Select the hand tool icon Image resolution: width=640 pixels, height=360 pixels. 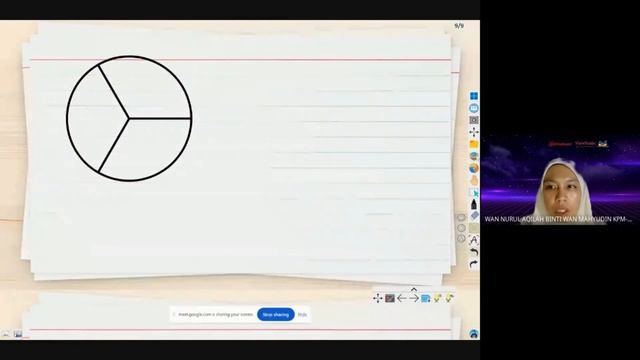(x=473, y=180)
